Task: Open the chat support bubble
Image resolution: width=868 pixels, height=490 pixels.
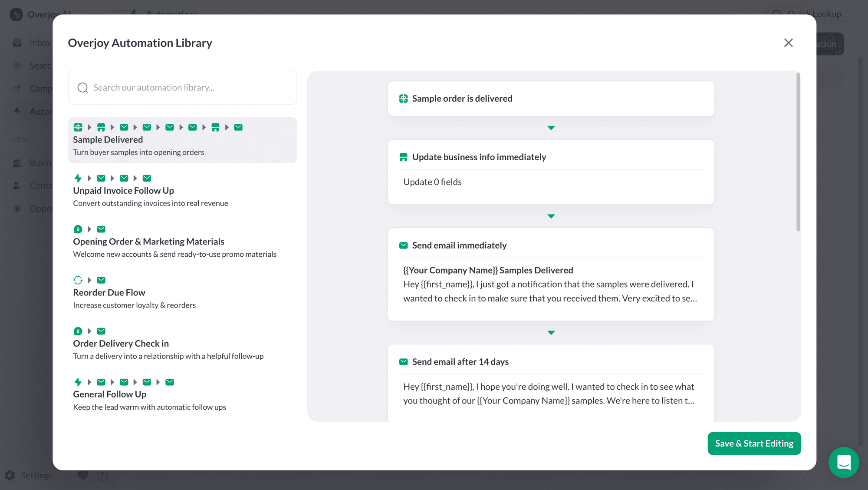Action: 844,462
